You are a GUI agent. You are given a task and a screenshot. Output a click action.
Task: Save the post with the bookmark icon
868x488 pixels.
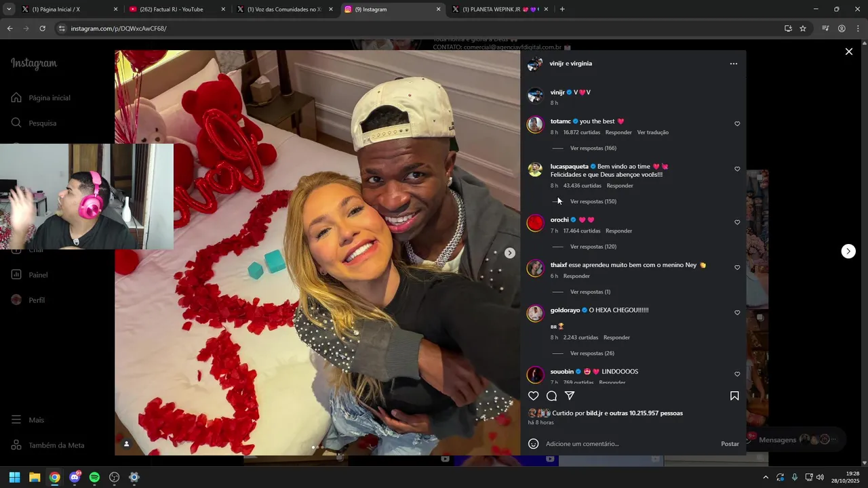[x=734, y=396]
